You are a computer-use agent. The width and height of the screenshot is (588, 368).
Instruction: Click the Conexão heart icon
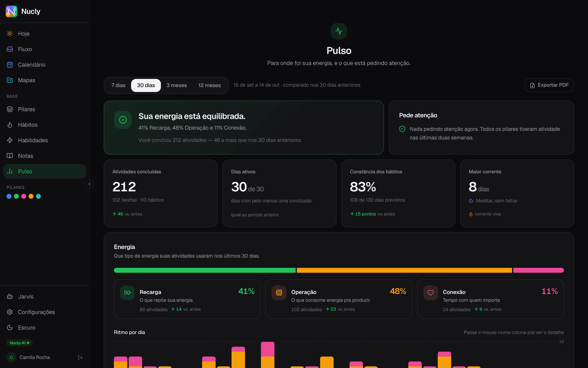click(431, 293)
